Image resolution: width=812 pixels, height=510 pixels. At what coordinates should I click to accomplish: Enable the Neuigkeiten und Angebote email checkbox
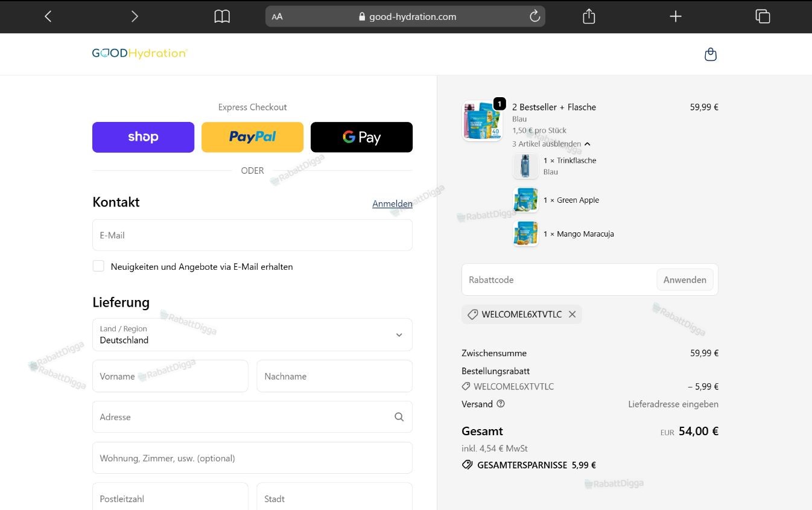point(98,266)
